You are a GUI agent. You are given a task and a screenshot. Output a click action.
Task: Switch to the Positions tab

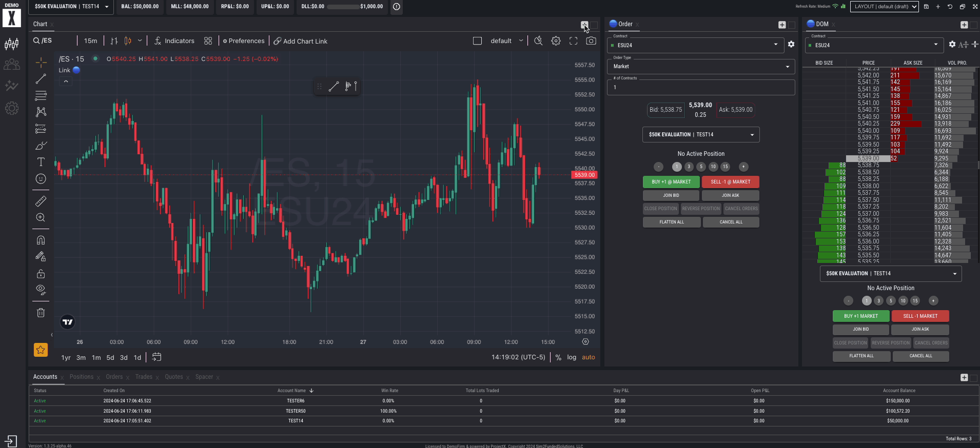(x=82, y=377)
